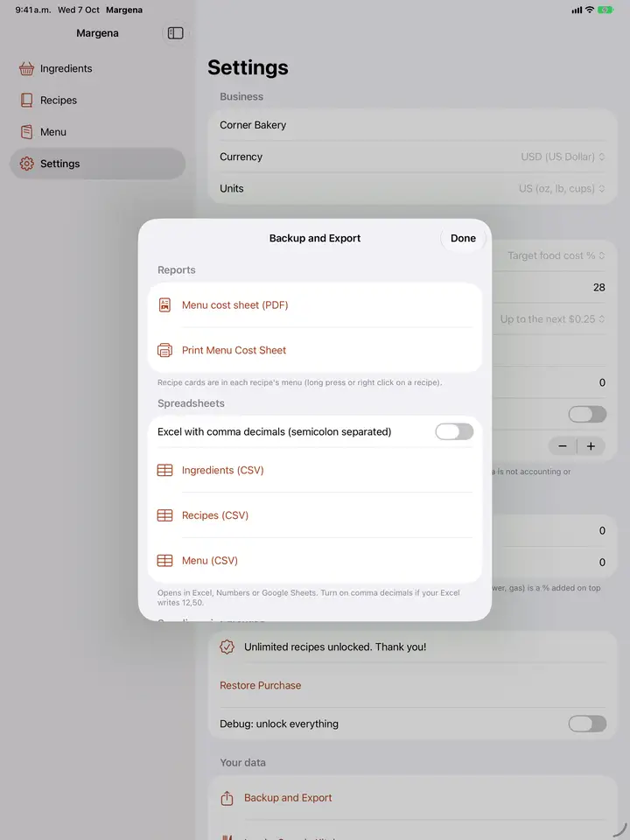Open the Units US (oz, lb, cups) dropdown
This screenshot has height=840, width=630.
(x=562, y=189)
